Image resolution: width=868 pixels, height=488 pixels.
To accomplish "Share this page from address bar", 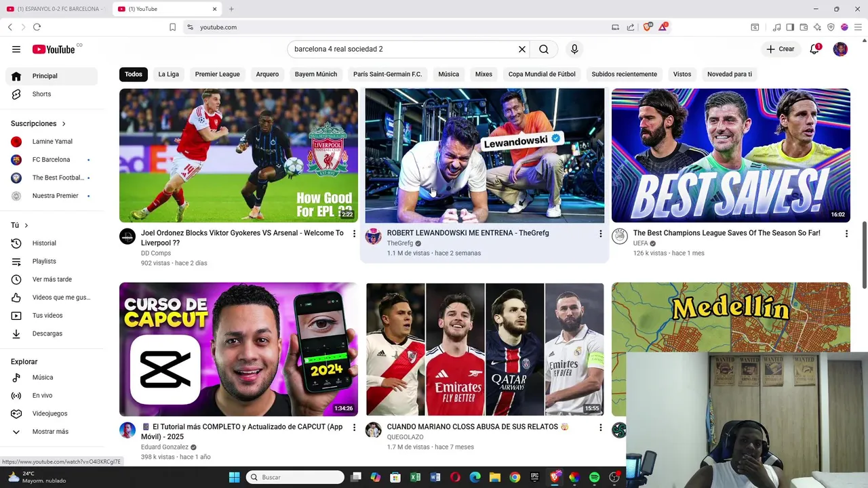I will click(x=631, y=27).
